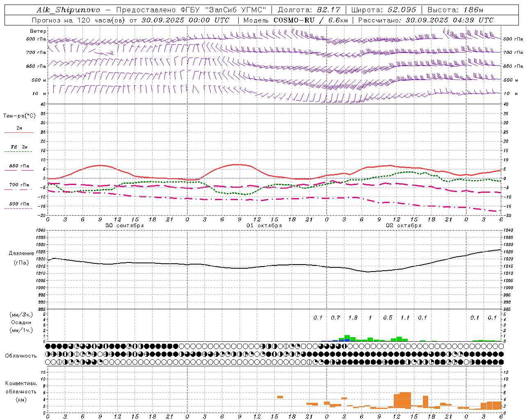Click the 02 октября date label
Screen dimensions: 525x420
tap(404, 226)
